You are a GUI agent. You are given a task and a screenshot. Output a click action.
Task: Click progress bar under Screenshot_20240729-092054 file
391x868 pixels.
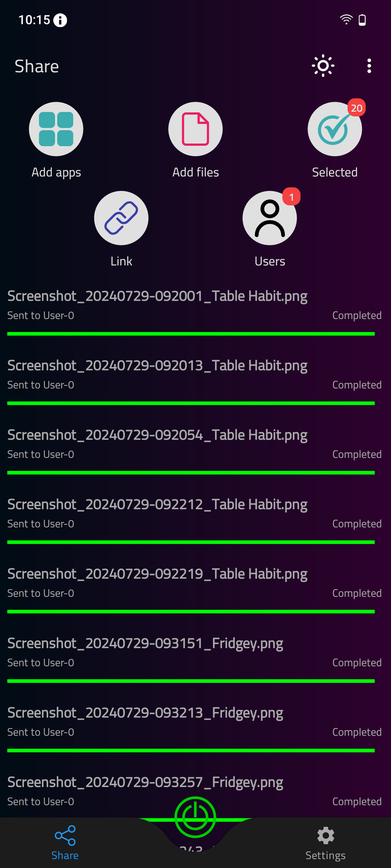(191, 473)
